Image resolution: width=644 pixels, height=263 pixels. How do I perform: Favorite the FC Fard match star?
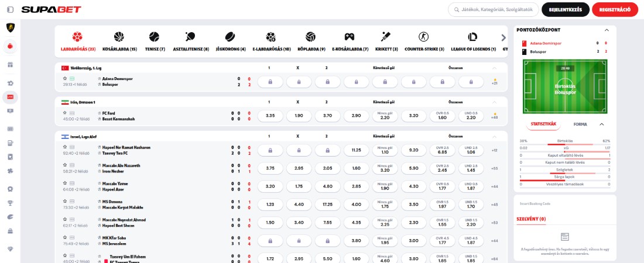64,113
